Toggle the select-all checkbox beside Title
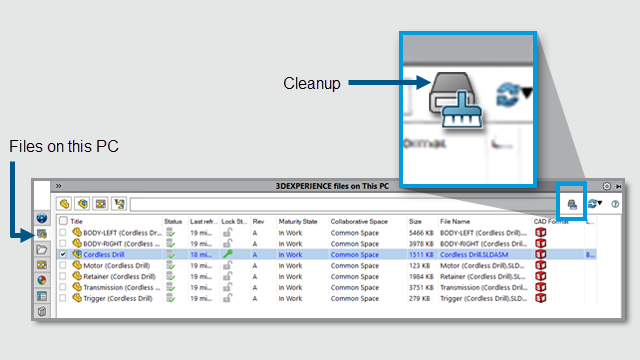The height and width of the screenshot is (360, 640). point(63,221)
